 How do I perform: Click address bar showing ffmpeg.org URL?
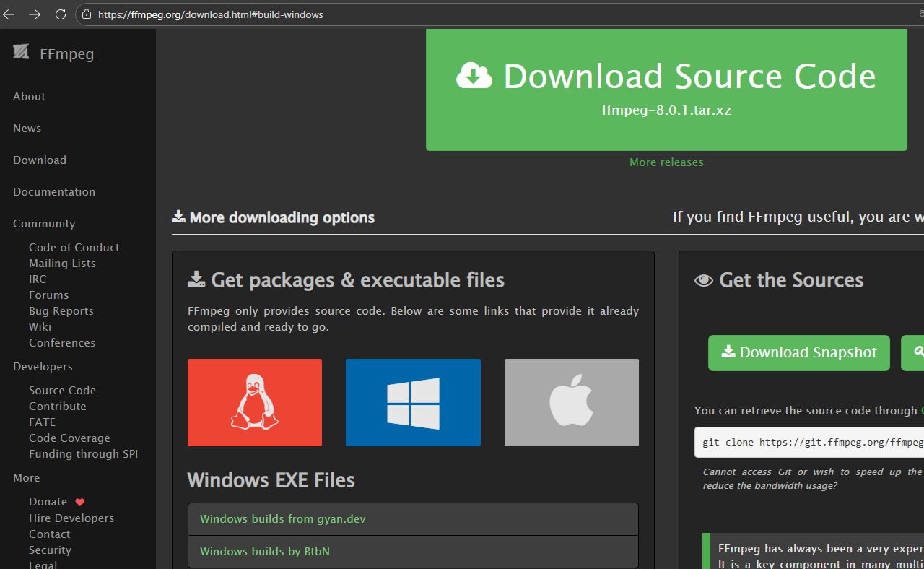(498, 14)
